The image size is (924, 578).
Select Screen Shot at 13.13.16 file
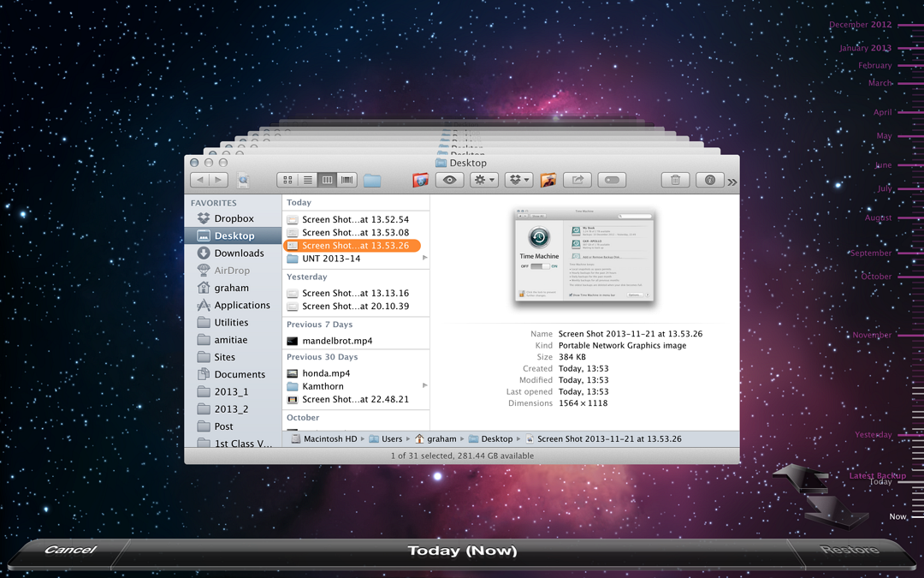(356, 293)
